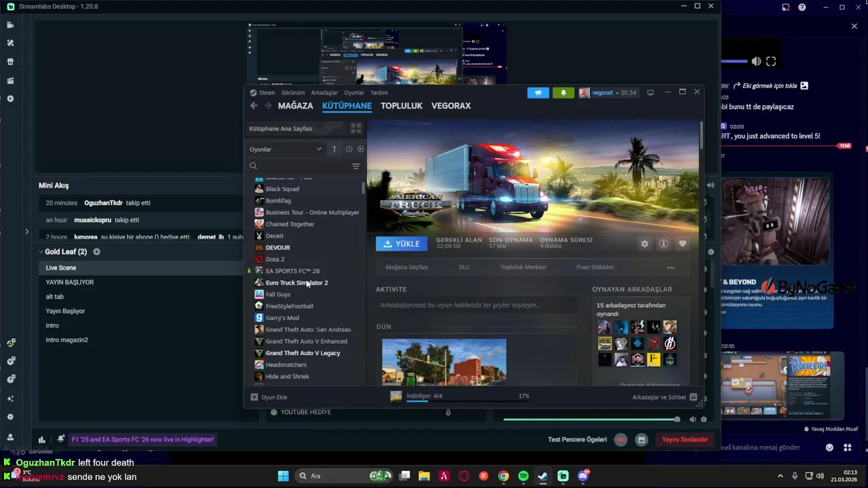Open Steam announcements megaphone button

tap(538, 93)
